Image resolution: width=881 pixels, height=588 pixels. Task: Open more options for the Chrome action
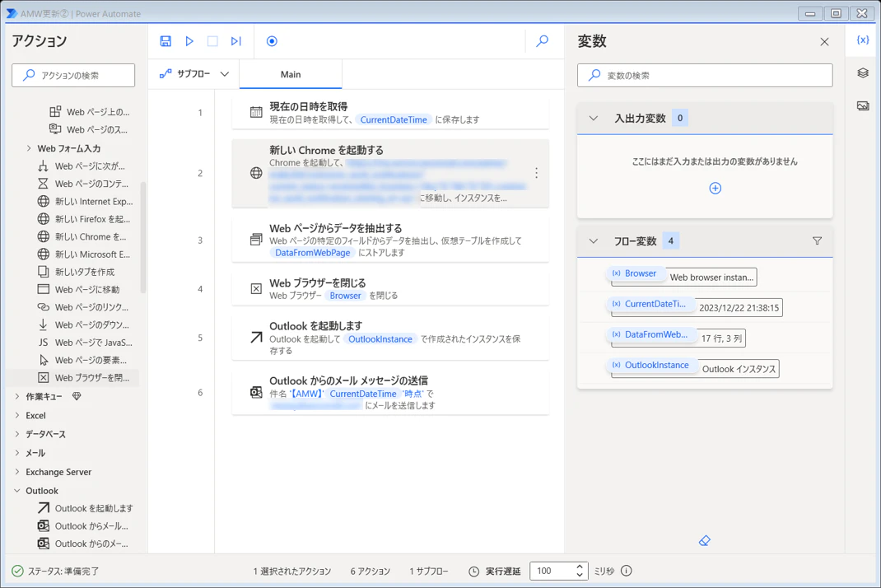(x=537, y=173)
